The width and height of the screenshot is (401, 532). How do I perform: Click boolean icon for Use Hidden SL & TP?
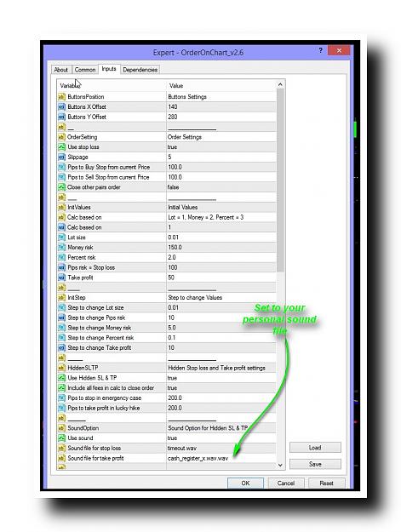click(x=61, y=378)
